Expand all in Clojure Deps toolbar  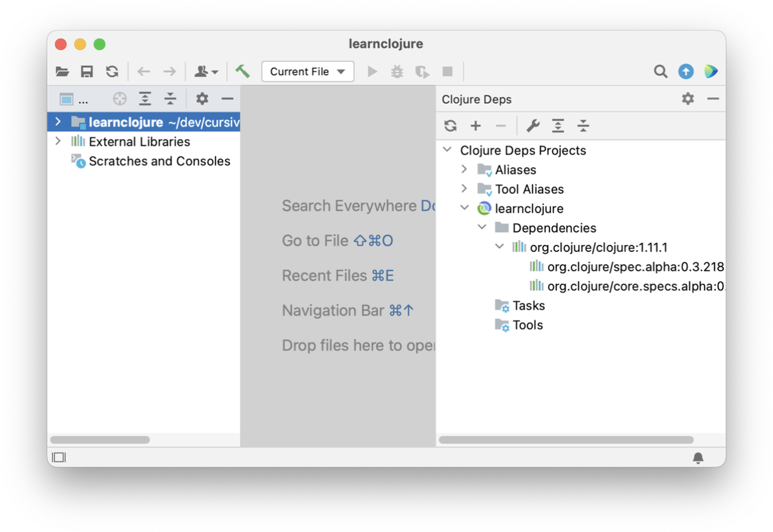click(x=558, y=125)
